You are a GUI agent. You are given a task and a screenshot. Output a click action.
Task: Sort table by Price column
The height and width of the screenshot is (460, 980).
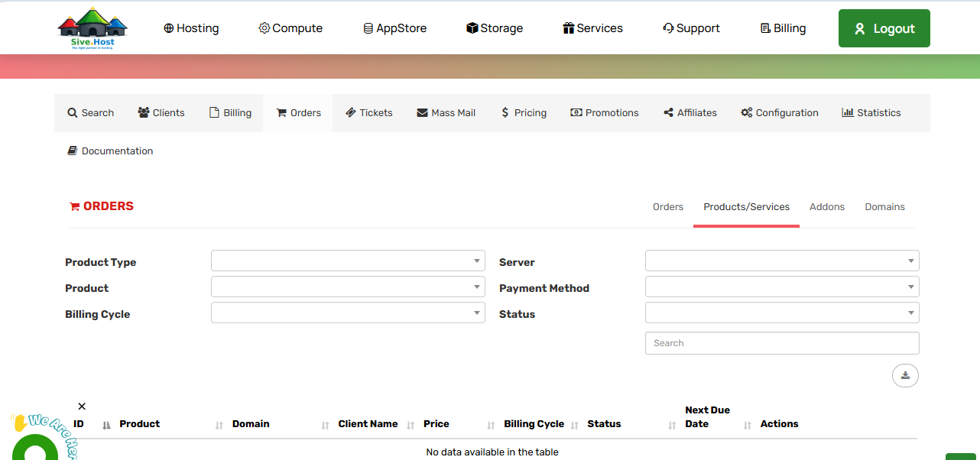tap(459, 424)
